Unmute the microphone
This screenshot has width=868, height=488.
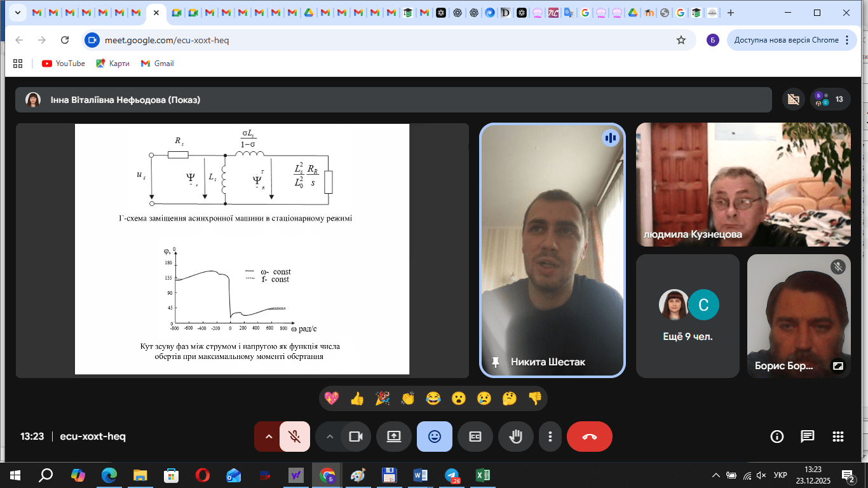tap(294, 437)
